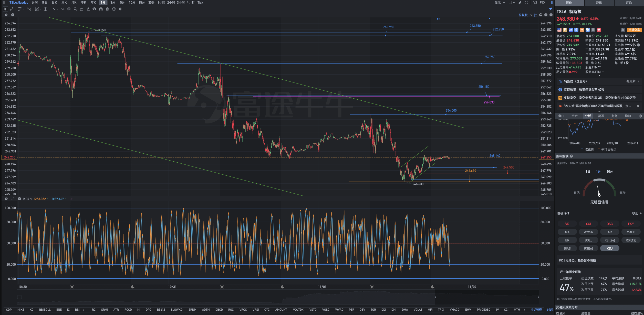
Task: Dismiss the 木头姐 news banner
Action: point(638,106)
